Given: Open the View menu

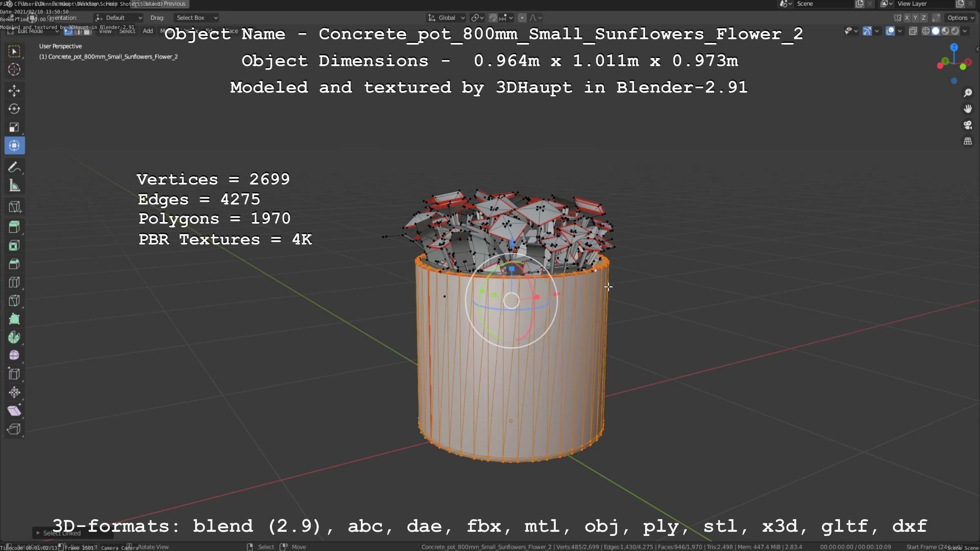Looking at the screenshot, I should (105, 31).
